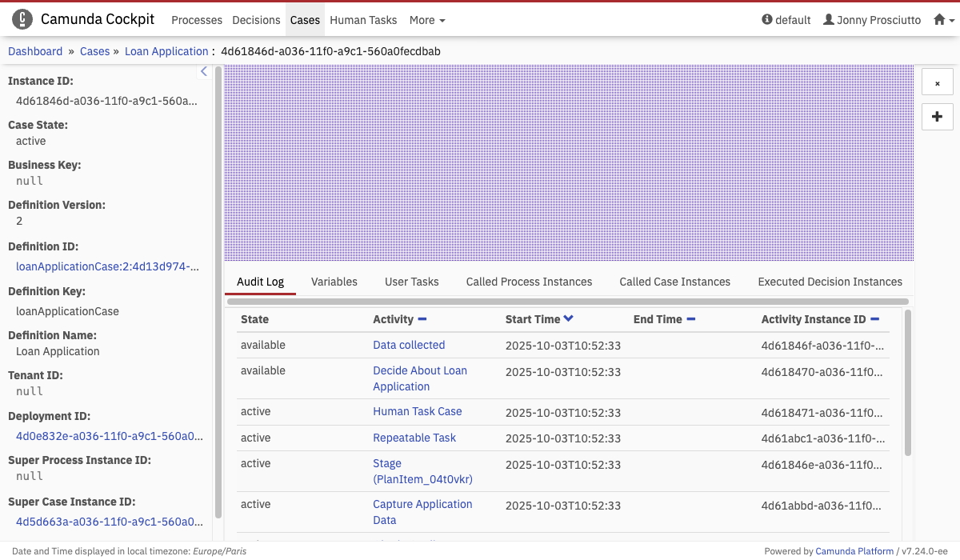Click the sort icon next to Activity

pyautogui.click(x=422, y=319)
